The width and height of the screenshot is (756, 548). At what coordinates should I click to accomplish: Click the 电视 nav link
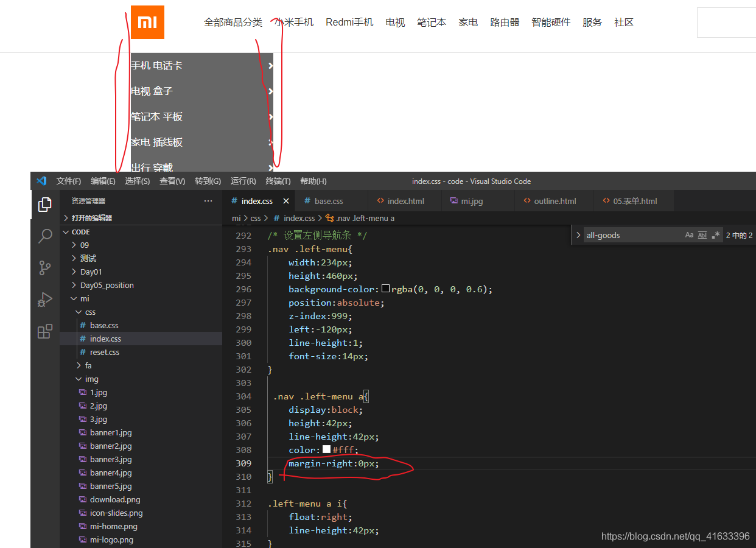tap(395, 23)
